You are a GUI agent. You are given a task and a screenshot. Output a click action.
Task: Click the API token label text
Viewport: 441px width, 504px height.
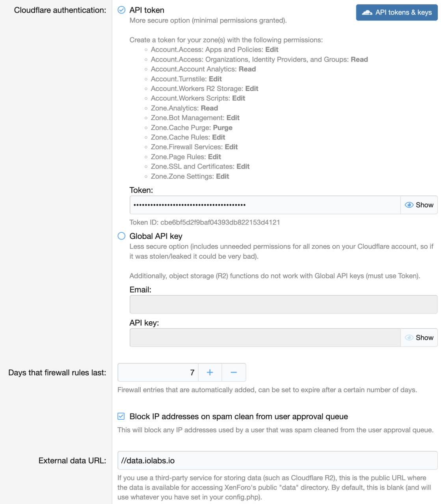(147, 10)
